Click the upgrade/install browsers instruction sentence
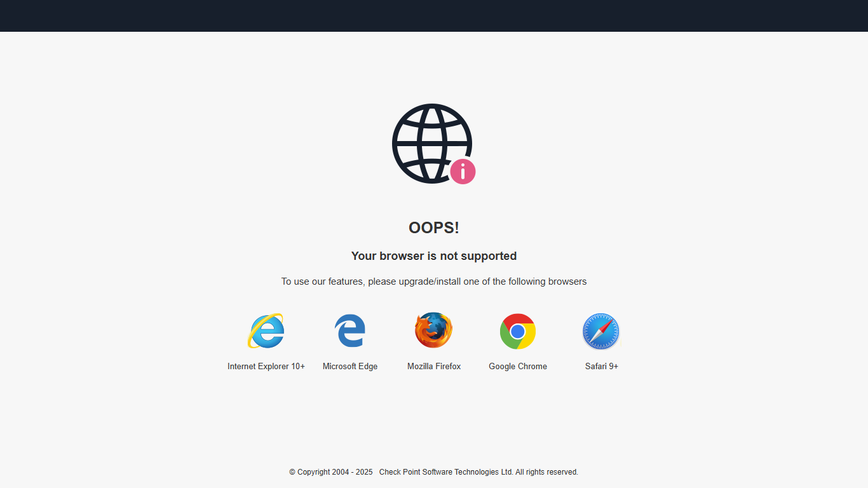 [x=434, y=281]
